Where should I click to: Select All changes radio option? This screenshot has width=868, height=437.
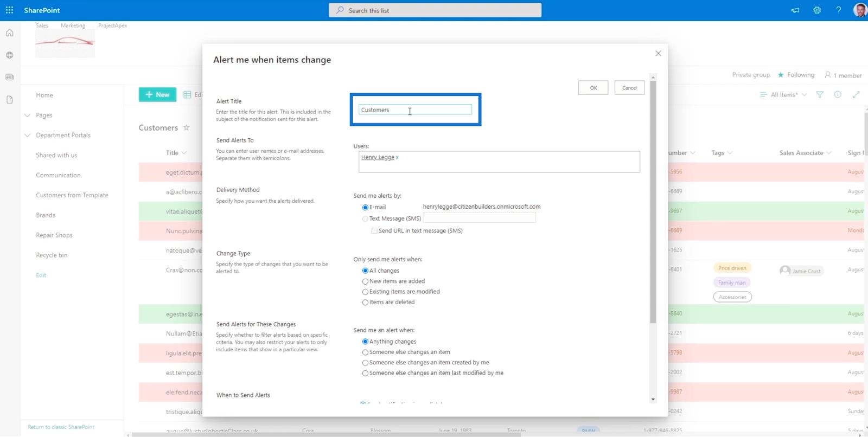[x=365, y=271]
